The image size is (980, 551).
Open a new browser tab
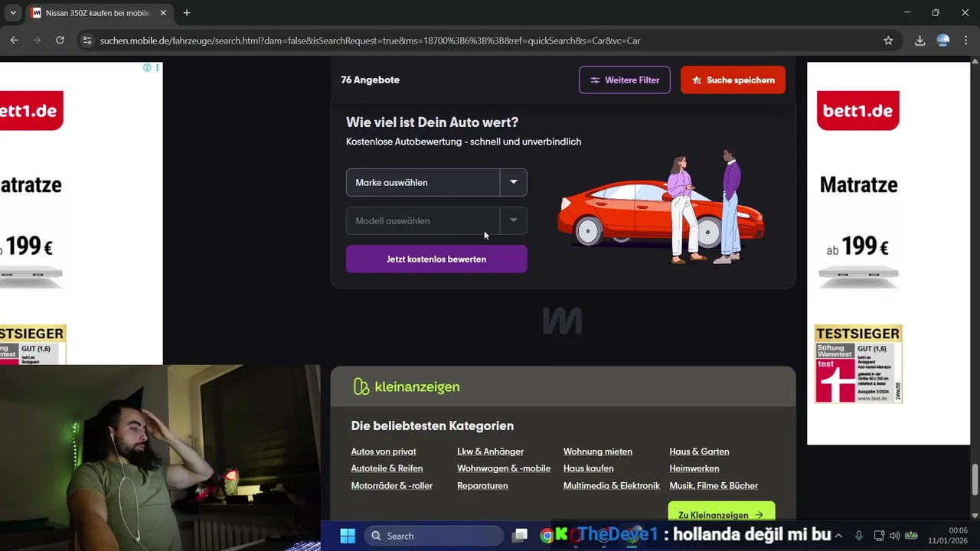coord(186,13)
